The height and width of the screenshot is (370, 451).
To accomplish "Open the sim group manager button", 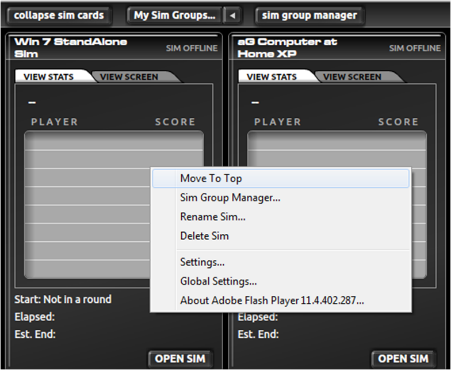I will pyautogui.click(x=309, y=15).
